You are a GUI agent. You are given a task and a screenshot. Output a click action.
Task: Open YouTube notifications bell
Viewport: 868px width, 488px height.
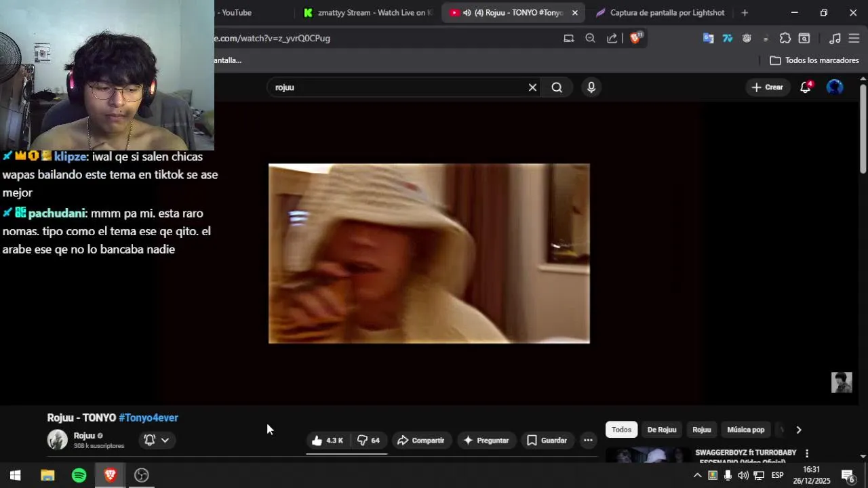pyautogui.click(x=806, y=87)
